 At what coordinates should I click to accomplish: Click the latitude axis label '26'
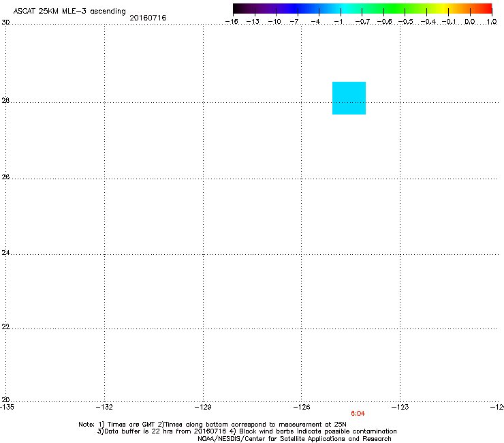tap(5, 177)
